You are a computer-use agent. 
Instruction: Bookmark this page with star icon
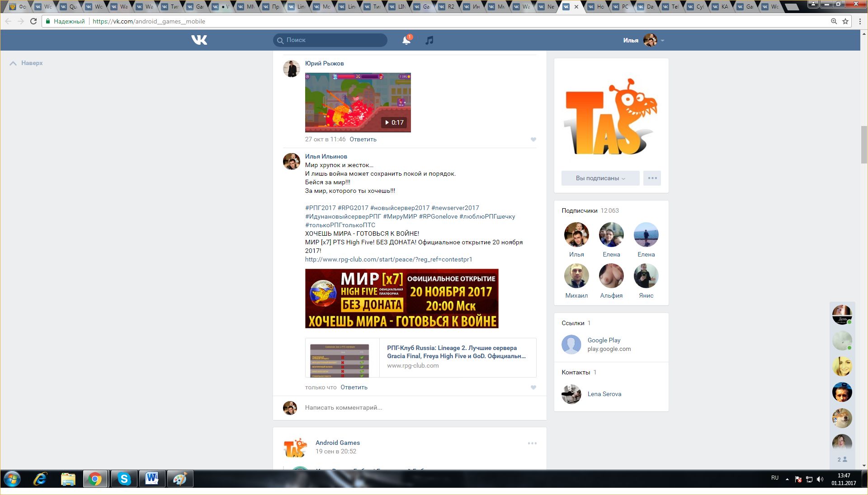click(845, 21)
